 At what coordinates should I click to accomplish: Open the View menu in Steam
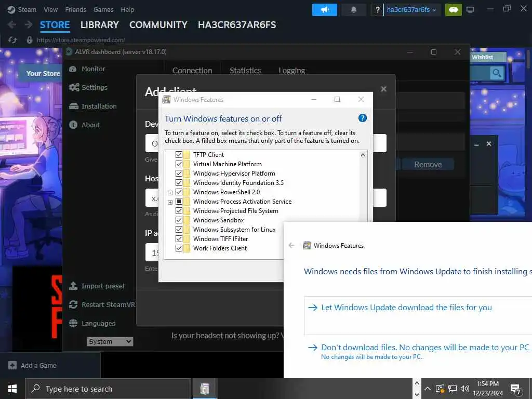pos(50,10)
